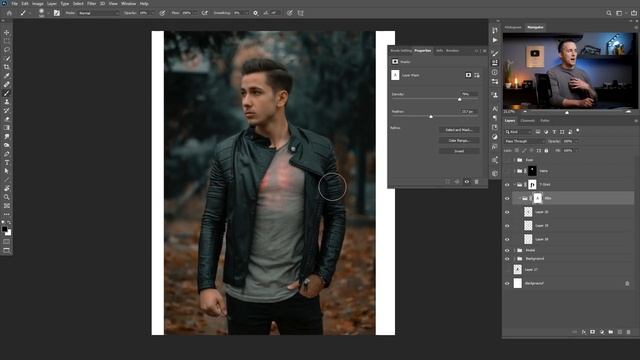640x360 pixels.
Task: Switch to the Paths tab
Action: coord(545,121)
